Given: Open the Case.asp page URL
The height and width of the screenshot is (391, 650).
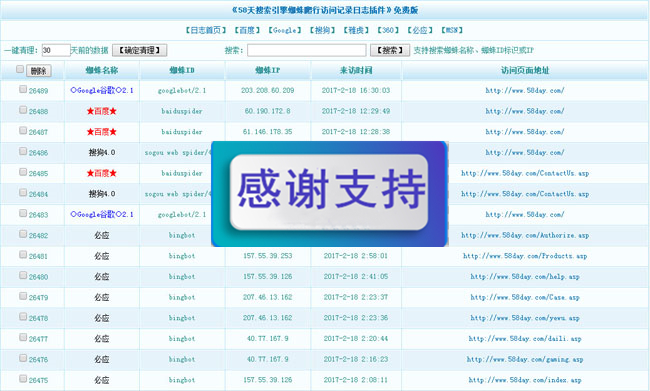Looking at the screenshot, I should click(525, 297).
